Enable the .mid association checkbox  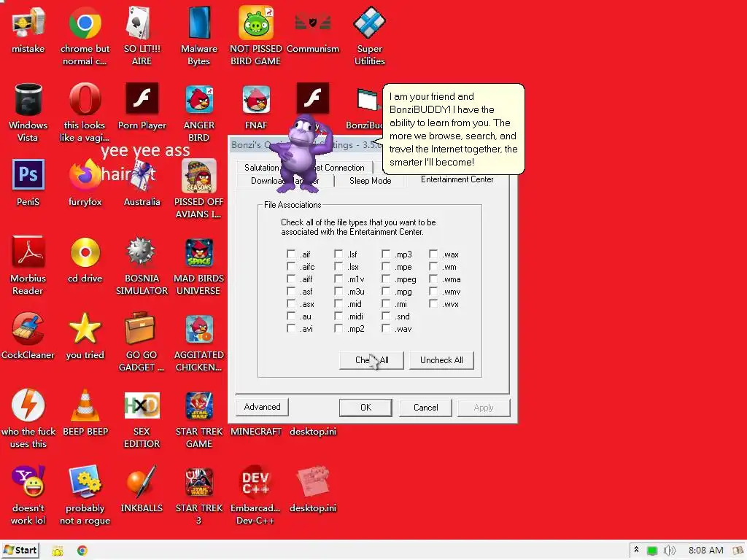338,303
